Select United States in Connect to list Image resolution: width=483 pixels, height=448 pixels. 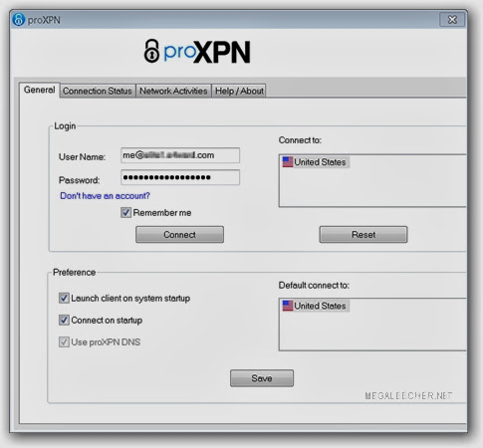316,162
